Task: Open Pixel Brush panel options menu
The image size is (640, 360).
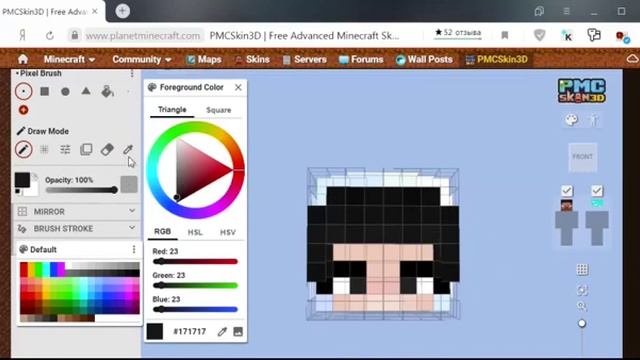Action: click(x=132, y=73)
